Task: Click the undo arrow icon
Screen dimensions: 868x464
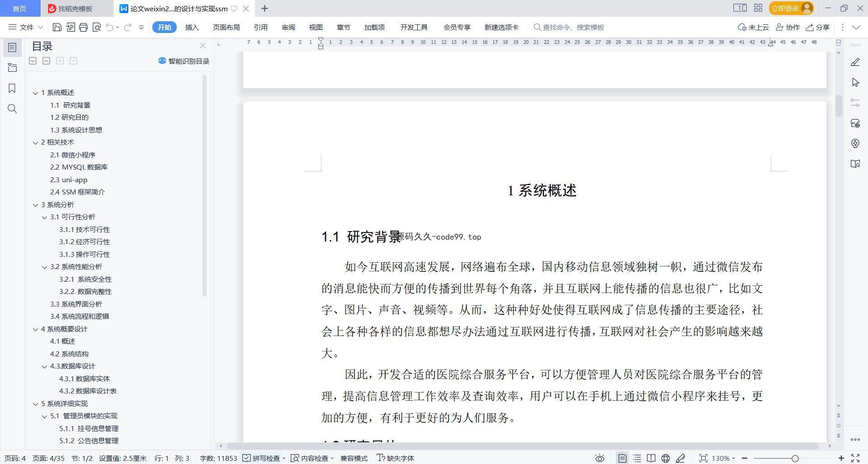Action: coord(109,27)
